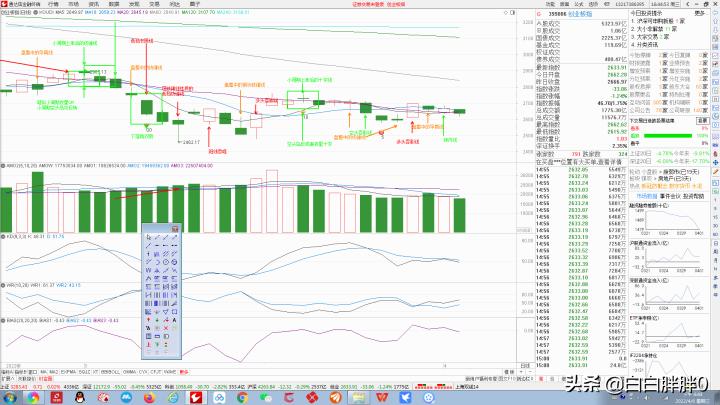The width and height of the screenshot is (720, 405).
Task: Select the W wave-shape drawing tool
Action: (148, 270)
